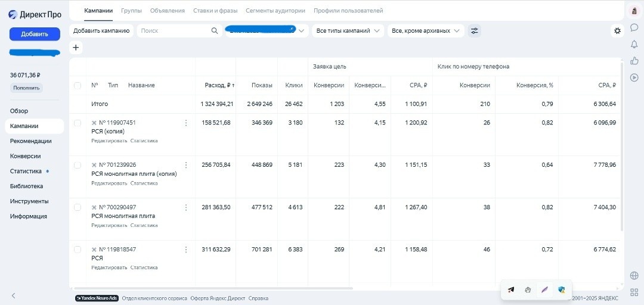Click the Telegram paper-plane tray icon

tap(511, 290)
